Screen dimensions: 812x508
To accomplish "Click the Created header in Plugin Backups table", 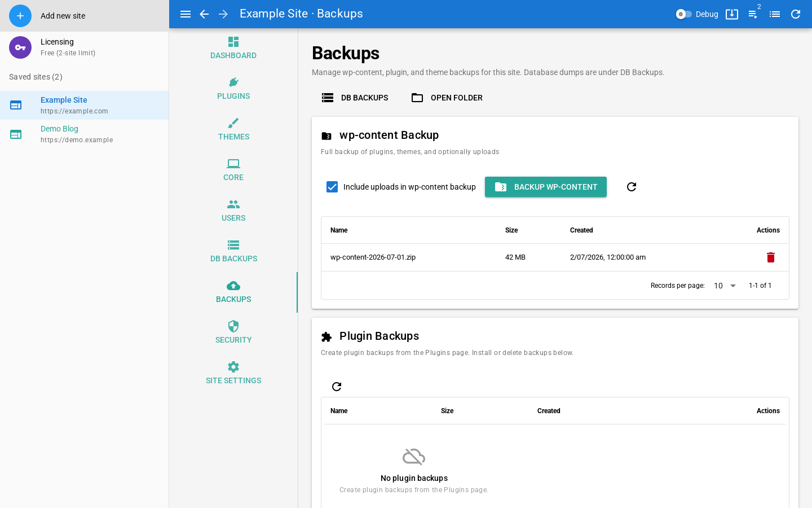I will click(549, 411).
